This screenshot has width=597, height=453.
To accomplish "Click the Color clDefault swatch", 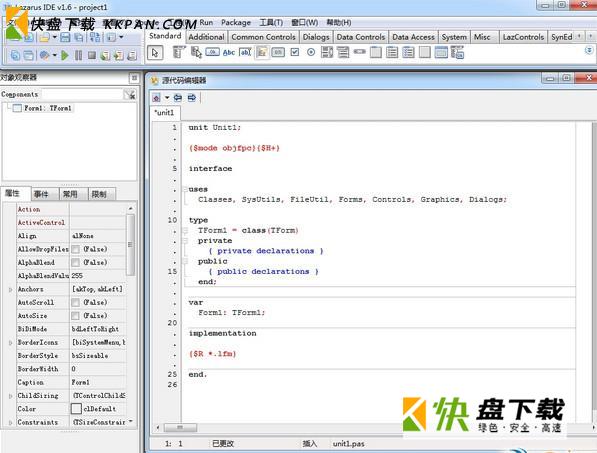I will (x=76, y=409).
